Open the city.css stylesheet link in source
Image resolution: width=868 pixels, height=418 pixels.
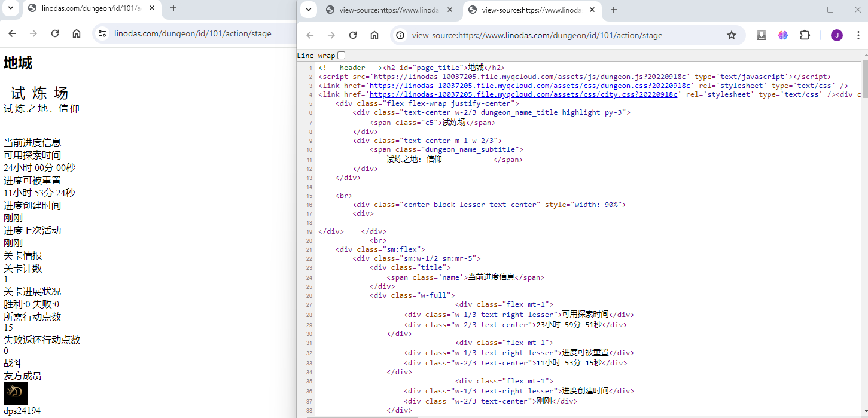click(x=523, y=94)
